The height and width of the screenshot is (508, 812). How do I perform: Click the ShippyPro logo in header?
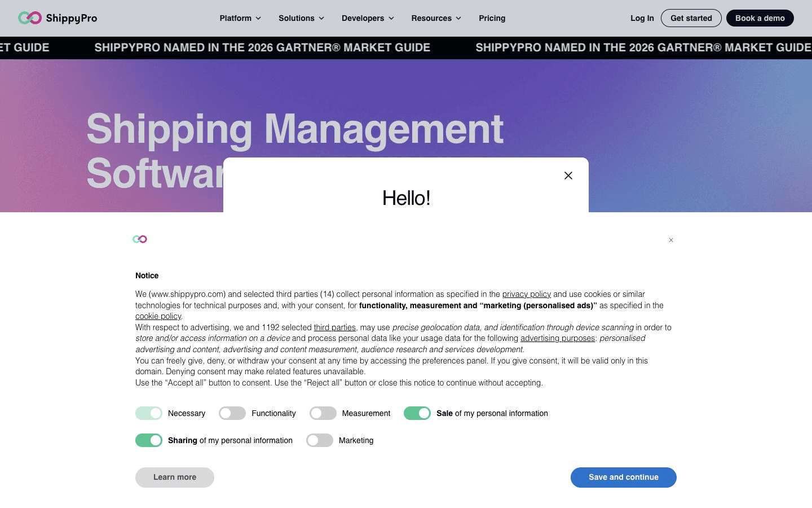[x=58, y=18]
